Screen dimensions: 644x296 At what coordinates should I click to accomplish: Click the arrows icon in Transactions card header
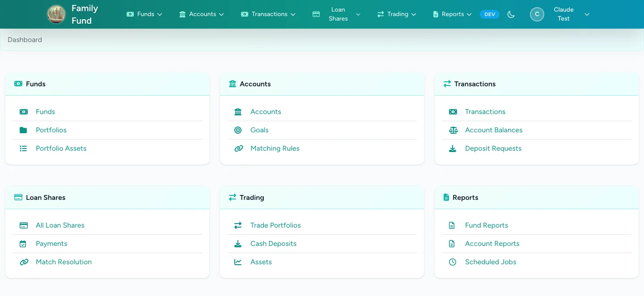point(447,84)
